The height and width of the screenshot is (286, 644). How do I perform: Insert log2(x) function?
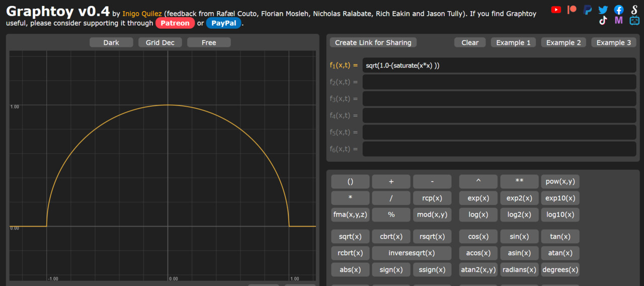pyautogui.click(x=519, y=214)
